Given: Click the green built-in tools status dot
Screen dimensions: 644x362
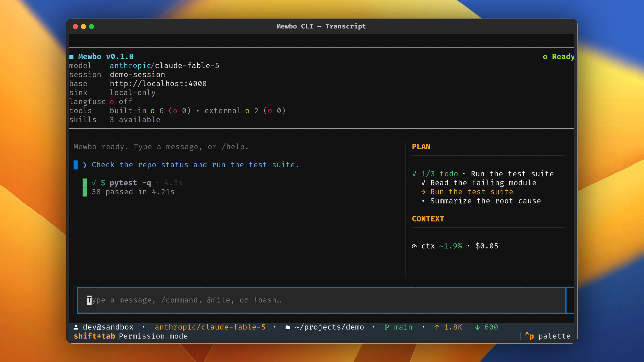Looking at the screenshot, I should [153, 111].
